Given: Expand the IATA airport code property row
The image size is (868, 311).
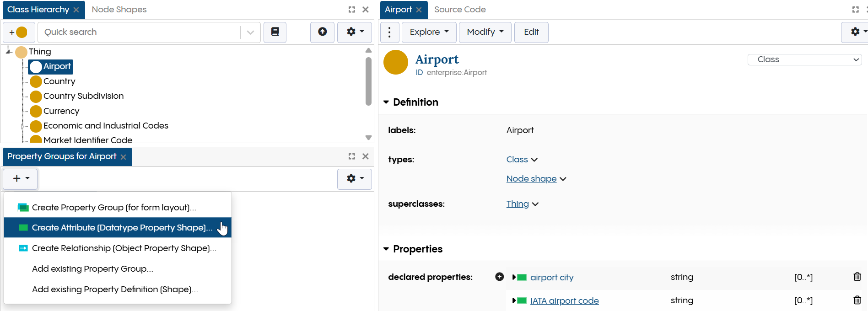Looking at the screenshot, I should pos(514,300).
